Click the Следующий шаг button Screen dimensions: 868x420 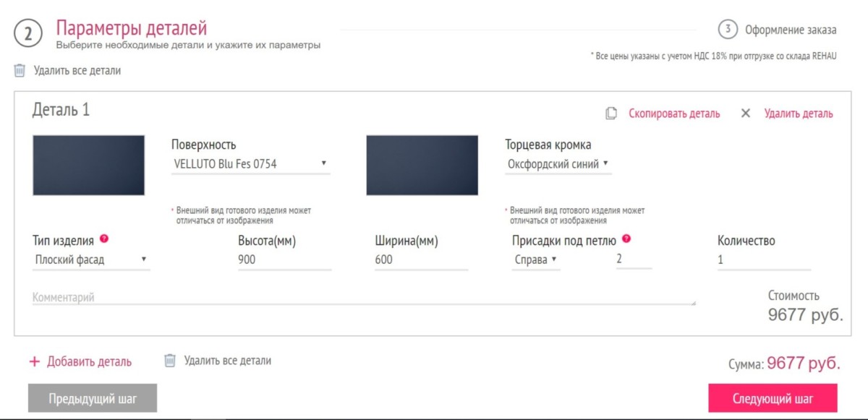point(773,398)
